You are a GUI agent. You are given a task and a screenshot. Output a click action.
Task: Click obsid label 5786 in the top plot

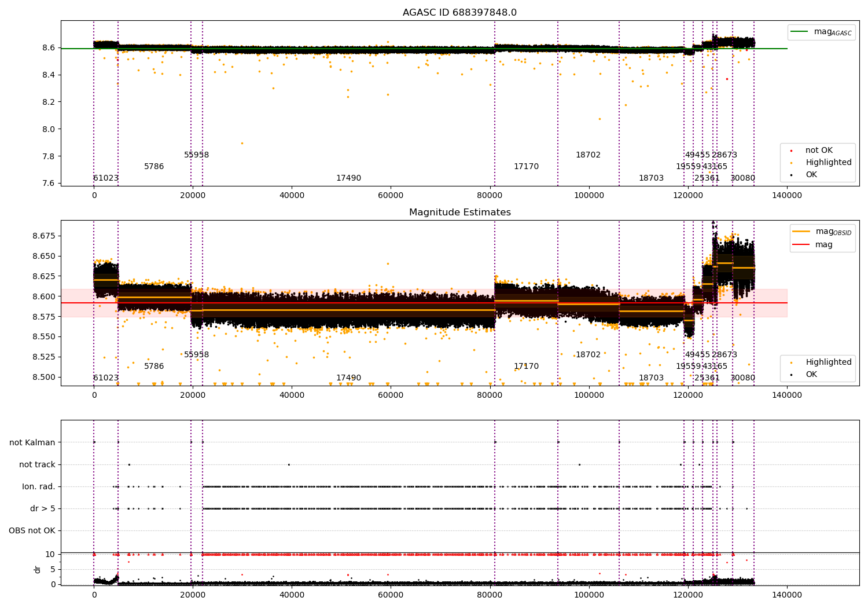pyautogui.click(x=154, y=167)
